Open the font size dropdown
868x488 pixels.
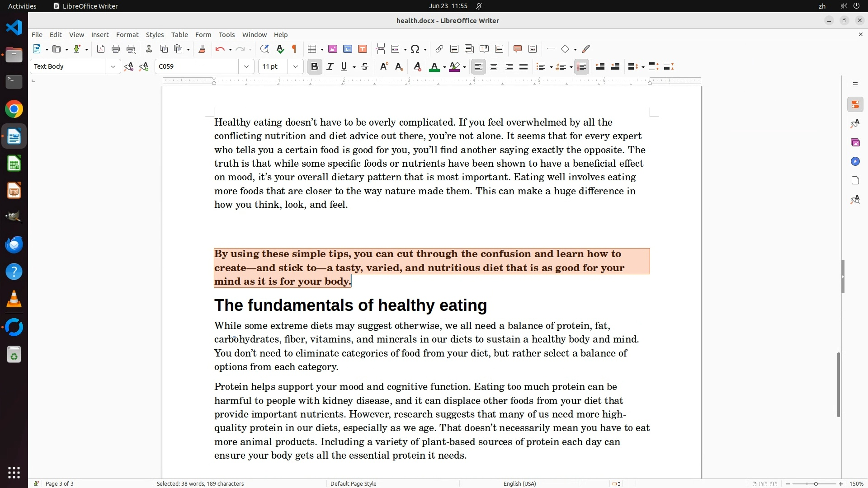pos(296,67)
